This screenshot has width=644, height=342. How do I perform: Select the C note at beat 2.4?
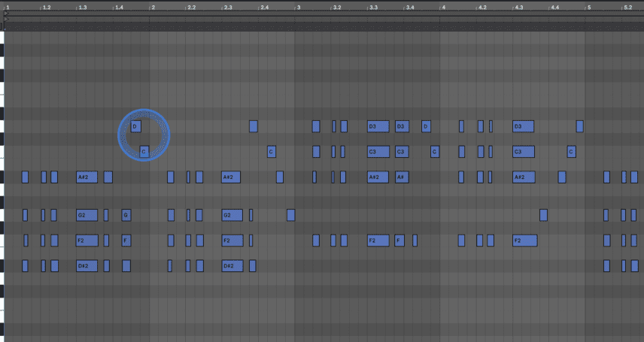click(272, 152)
